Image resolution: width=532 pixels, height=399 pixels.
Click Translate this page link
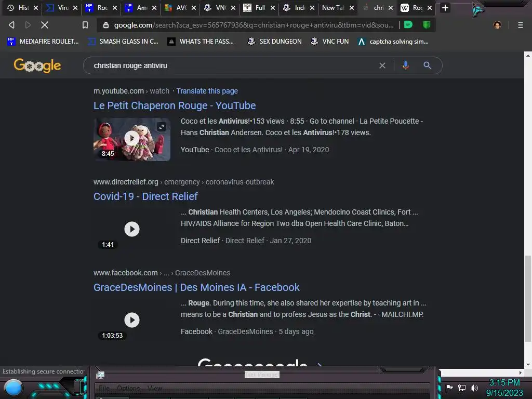[x=207, y=91]
